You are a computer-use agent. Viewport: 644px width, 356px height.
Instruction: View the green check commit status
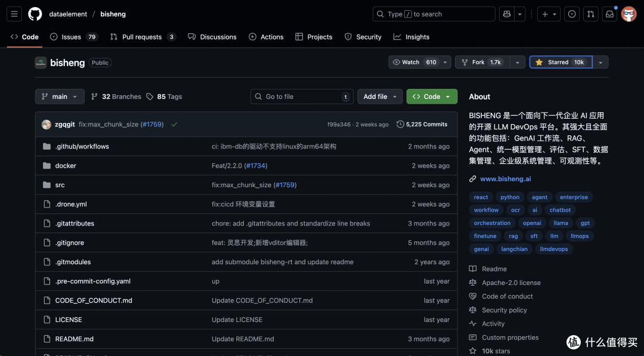click(174, 125)
